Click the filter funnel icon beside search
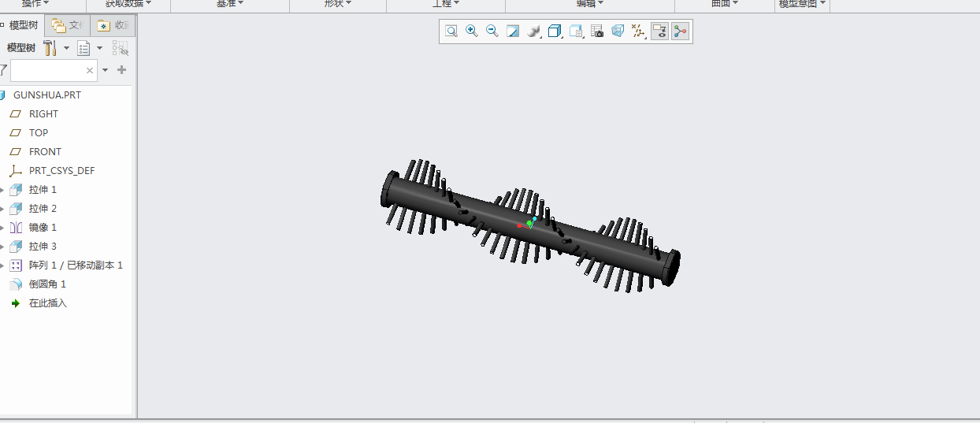 (x=3, y=70)
